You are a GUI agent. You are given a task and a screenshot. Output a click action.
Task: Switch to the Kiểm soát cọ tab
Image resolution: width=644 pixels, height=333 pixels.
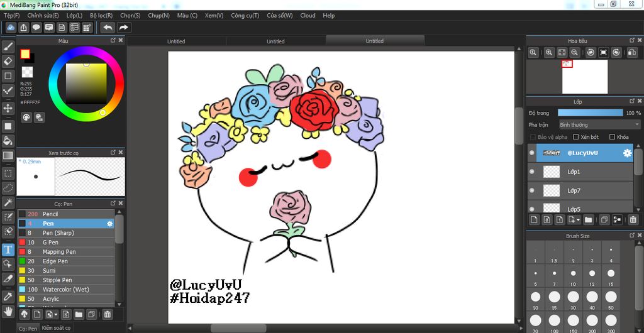(56, 328)
